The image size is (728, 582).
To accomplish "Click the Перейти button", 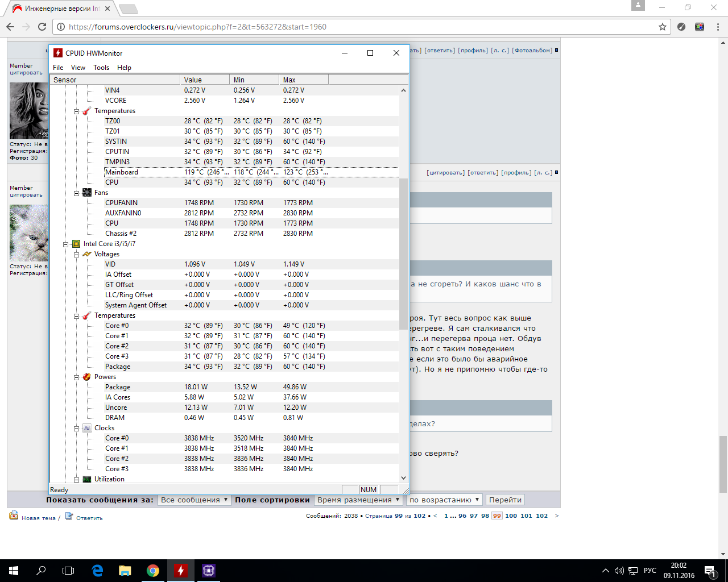I will click(x=505, y=500).
